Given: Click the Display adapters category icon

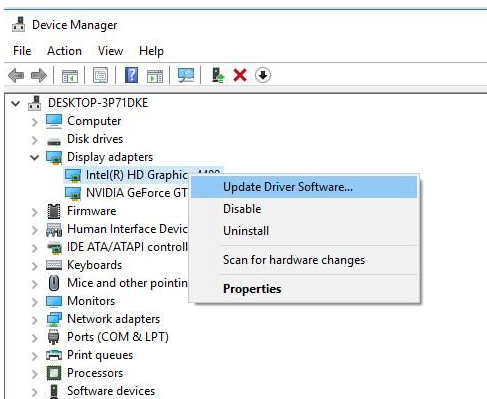Looking at the screenshot, I should coord(54,157).
